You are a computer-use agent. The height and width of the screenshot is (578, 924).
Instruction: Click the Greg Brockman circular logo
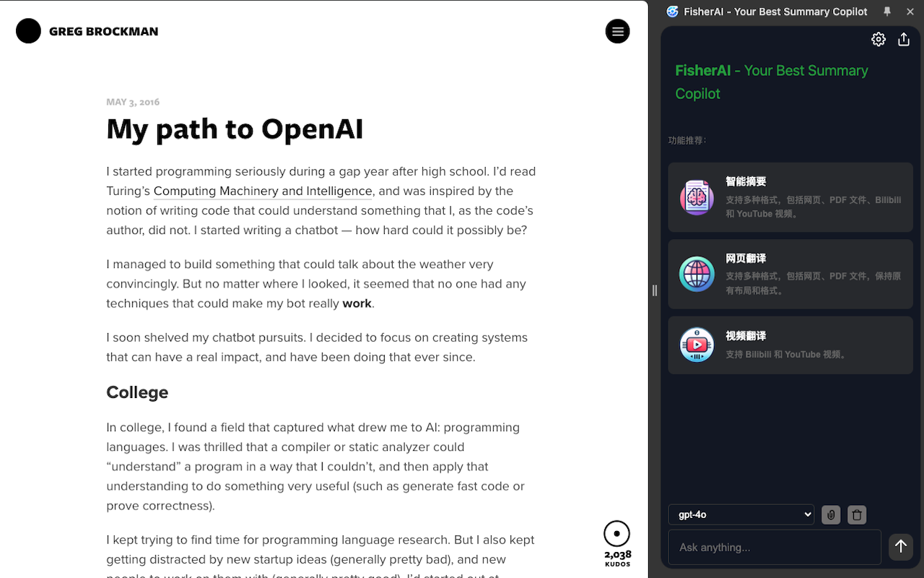29,31
